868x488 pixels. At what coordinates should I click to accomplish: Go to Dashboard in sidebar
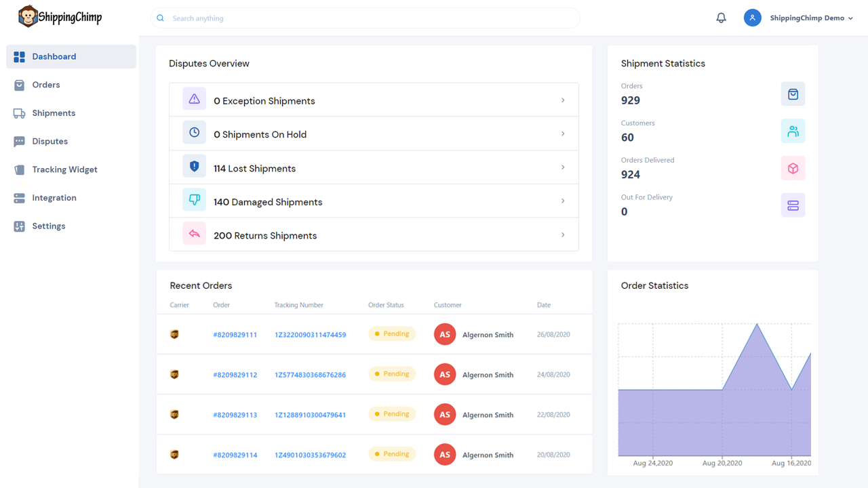click(x=71, y=57)
